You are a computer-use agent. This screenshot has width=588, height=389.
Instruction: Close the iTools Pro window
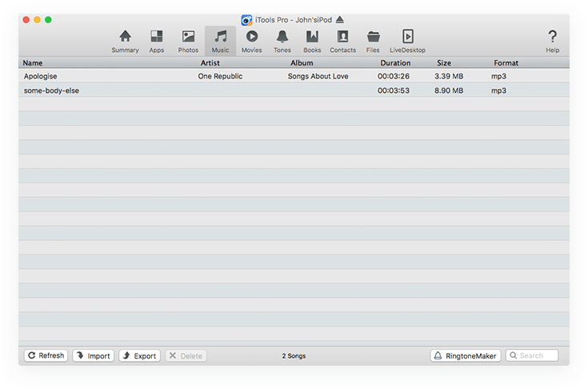(x=26, y=19)
